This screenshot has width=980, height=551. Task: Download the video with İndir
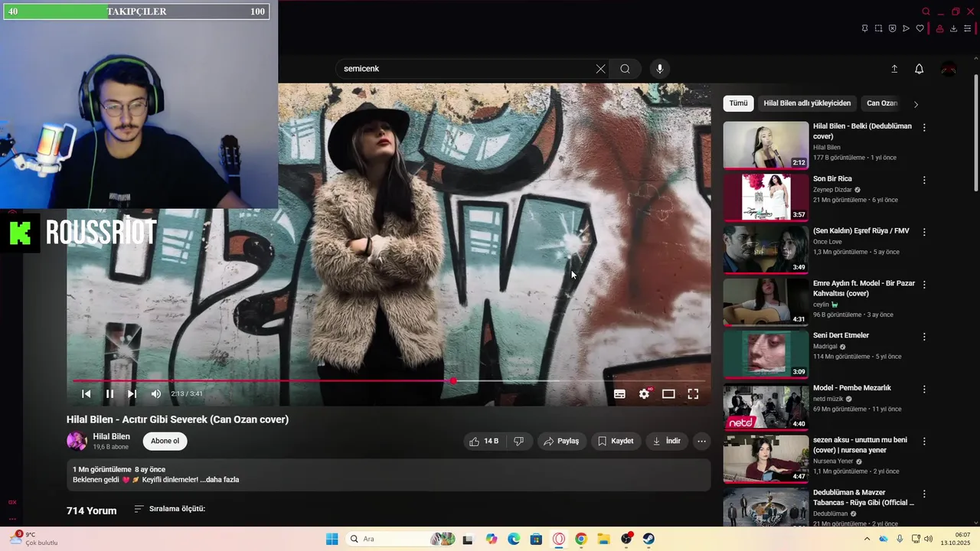tap(666, 441)
